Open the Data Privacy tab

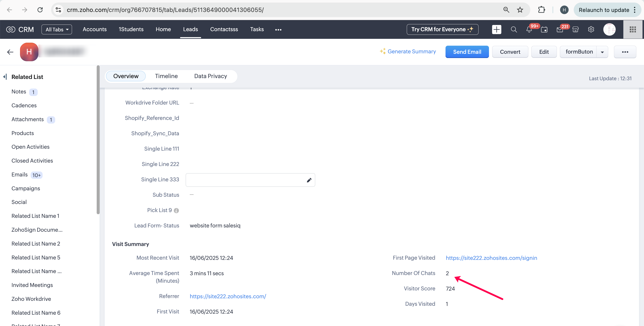click(x=210, y=76)
